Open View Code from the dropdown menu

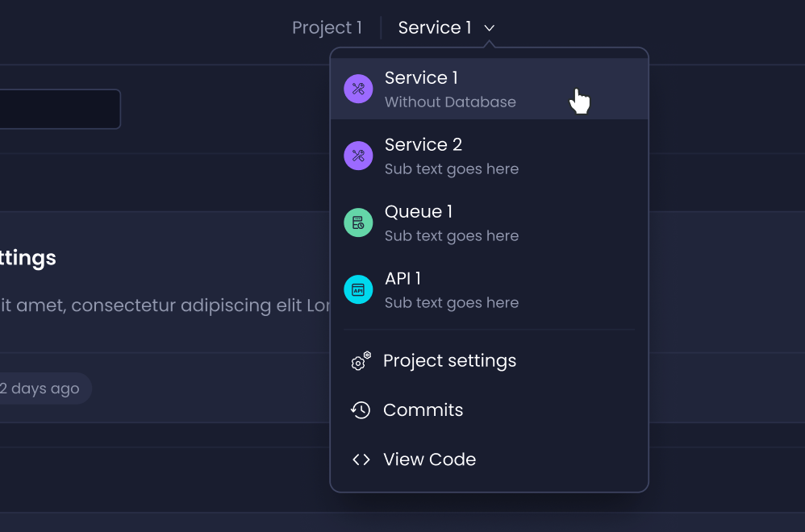pyautogui.click(x=429, y=459)
